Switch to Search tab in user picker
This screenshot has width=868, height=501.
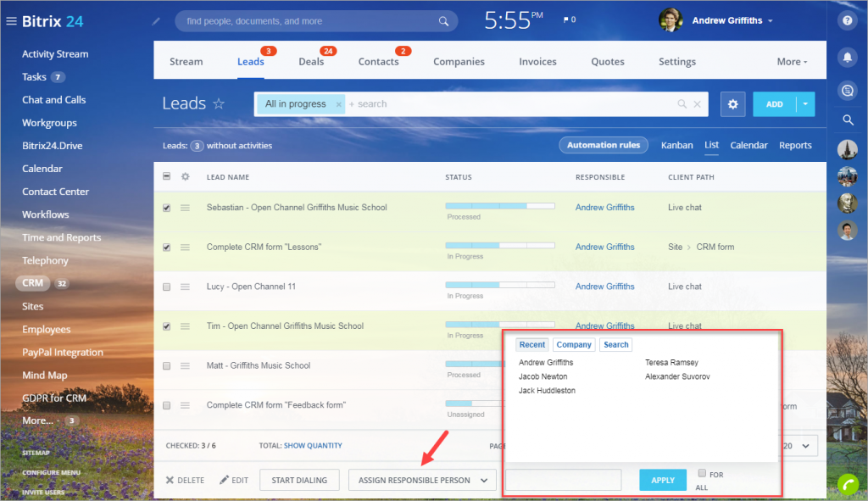(615, 344)
